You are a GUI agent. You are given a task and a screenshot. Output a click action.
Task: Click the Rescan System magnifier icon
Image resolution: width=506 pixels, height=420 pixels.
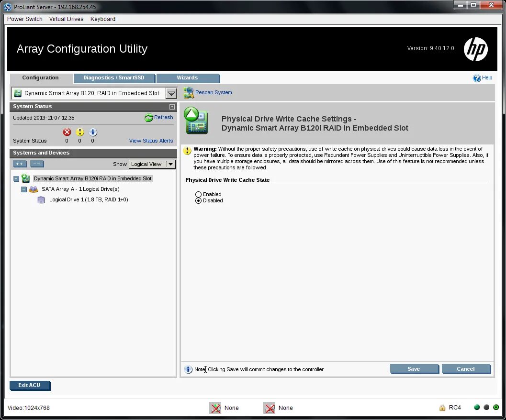pos(189,93)
